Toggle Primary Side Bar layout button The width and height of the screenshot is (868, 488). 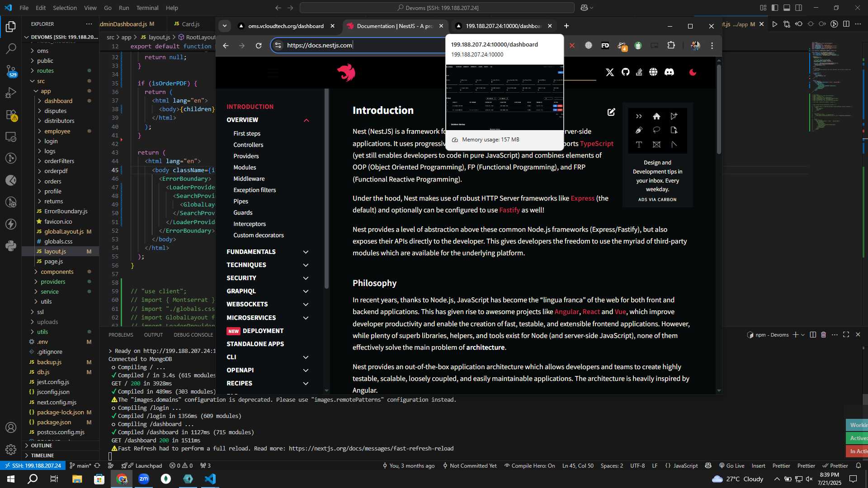(x=775, y=8)
